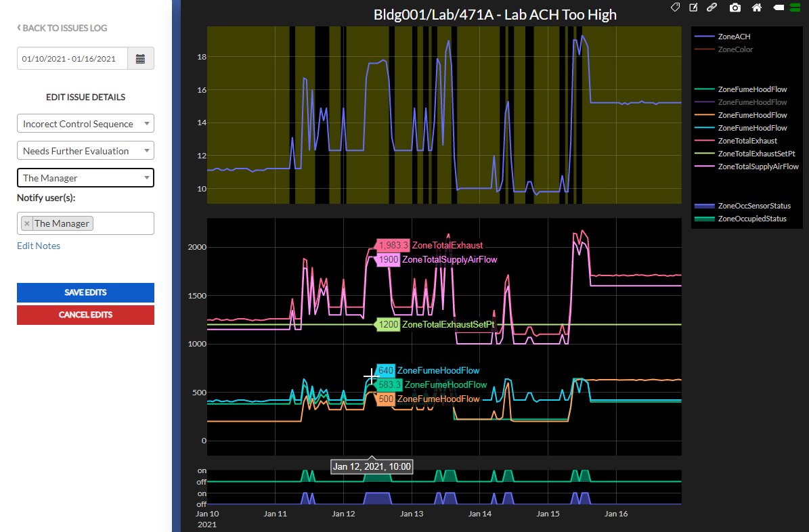The width and height of the screenshot is (809, 532).
Task: Click the ZoneTotalSupplyAirFlow color swatch in legend
Action: tap(704, 167)
